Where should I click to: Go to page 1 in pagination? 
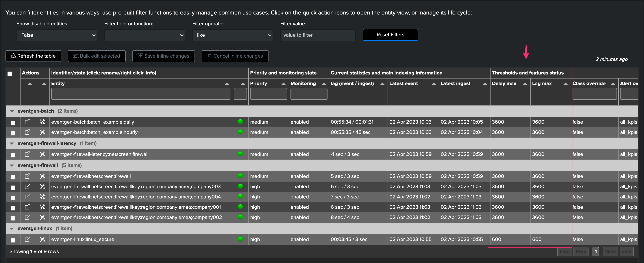pos(595,251)
